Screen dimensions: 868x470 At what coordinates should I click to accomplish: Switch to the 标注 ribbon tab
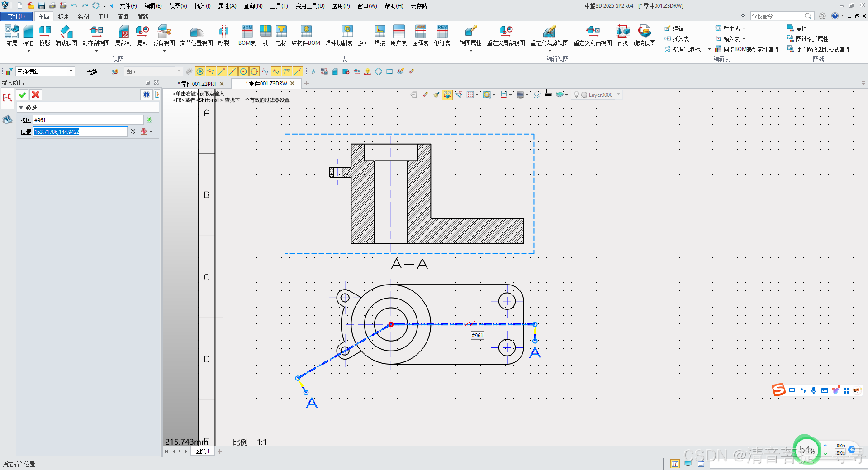pos(63,17)
